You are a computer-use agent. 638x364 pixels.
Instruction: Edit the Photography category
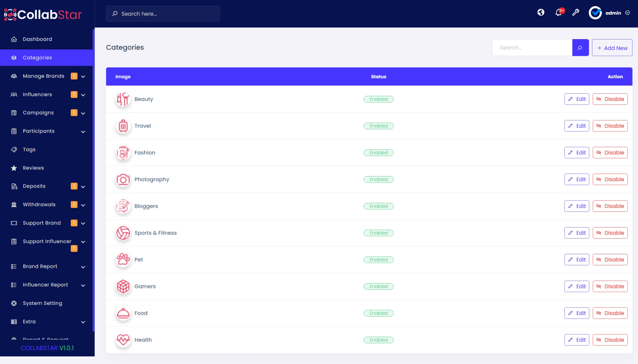577,179
